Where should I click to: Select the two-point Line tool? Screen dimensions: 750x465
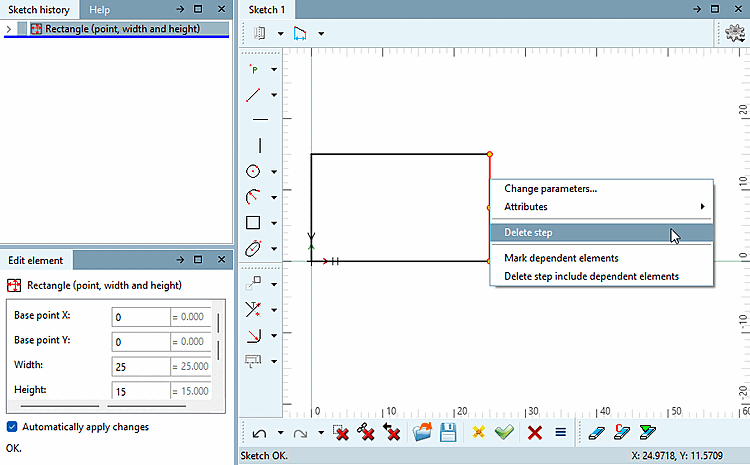coord(254,95)
